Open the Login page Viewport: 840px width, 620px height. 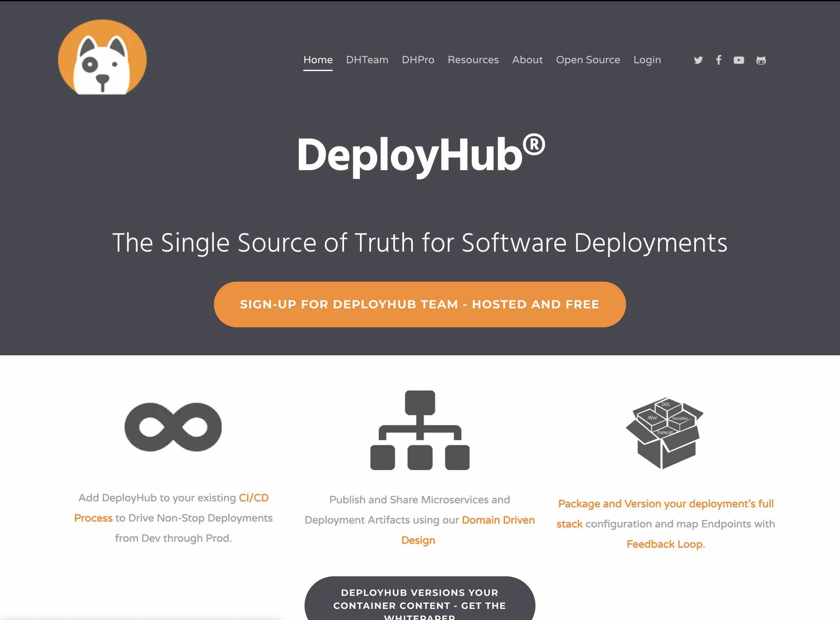point(647,60)
